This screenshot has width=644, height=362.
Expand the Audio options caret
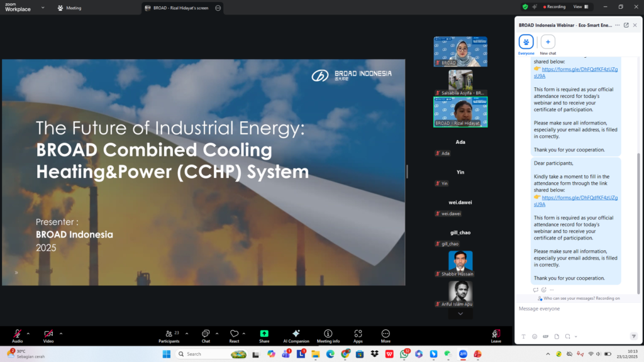tap(28, 333)
